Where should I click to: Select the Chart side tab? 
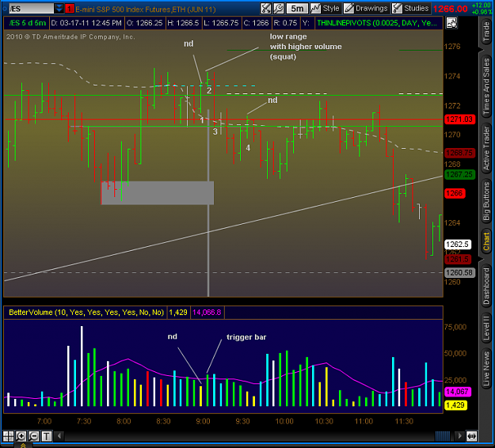pos(486,241)
